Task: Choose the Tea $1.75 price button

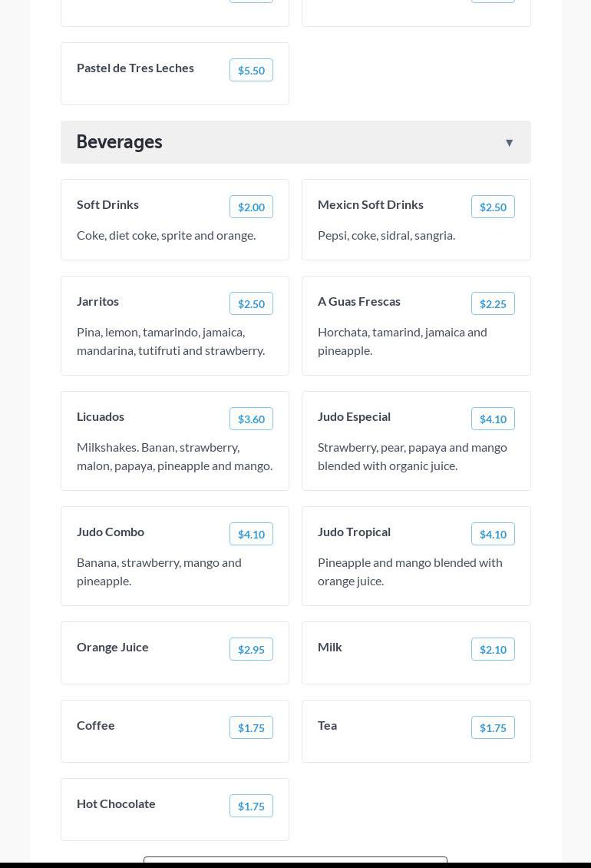Action: [493, 727]
